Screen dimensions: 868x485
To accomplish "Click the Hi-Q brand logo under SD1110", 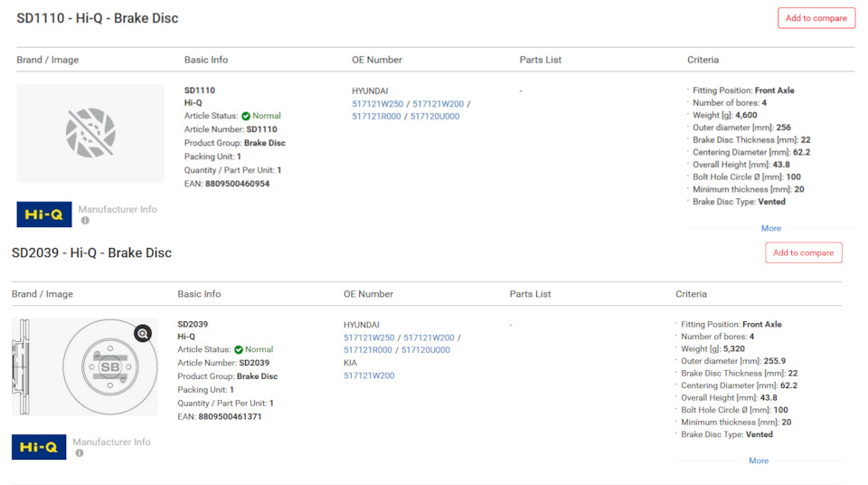I will pyautogui.click(x=44, y=214).
